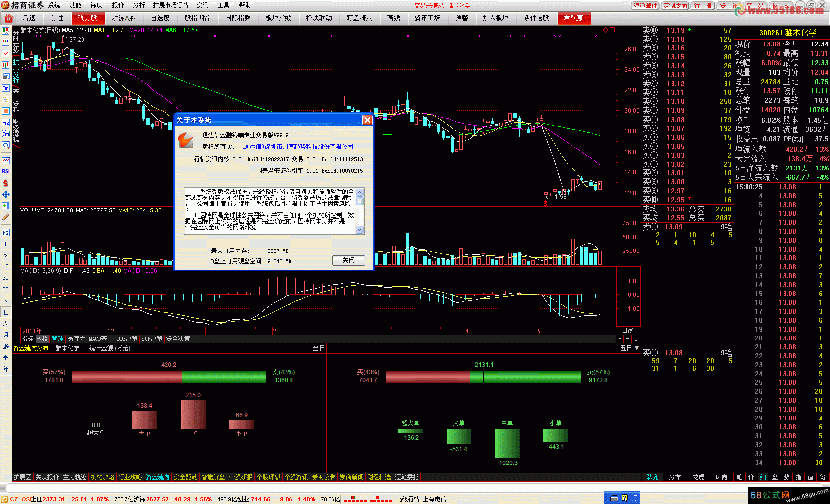Click the green arrow icon below move icon
The width and height of the screenshot is (830, 504).
tap(6, 206)
